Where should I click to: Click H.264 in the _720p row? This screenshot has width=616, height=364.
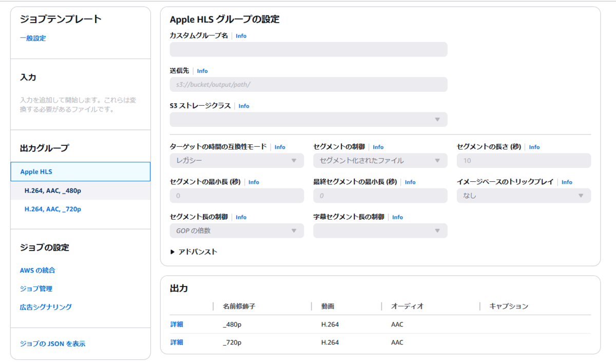click(330, 342)
